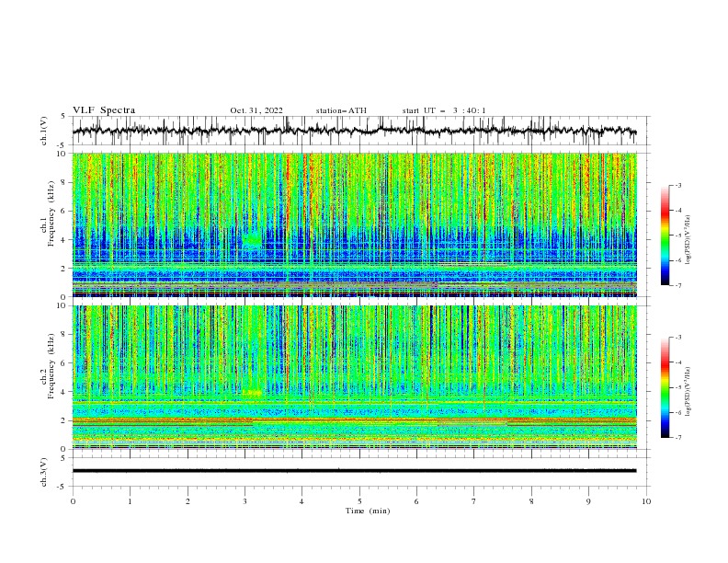Click the '0' tick on the time axis
Screen dimensions: 728x563
point(73,501)
